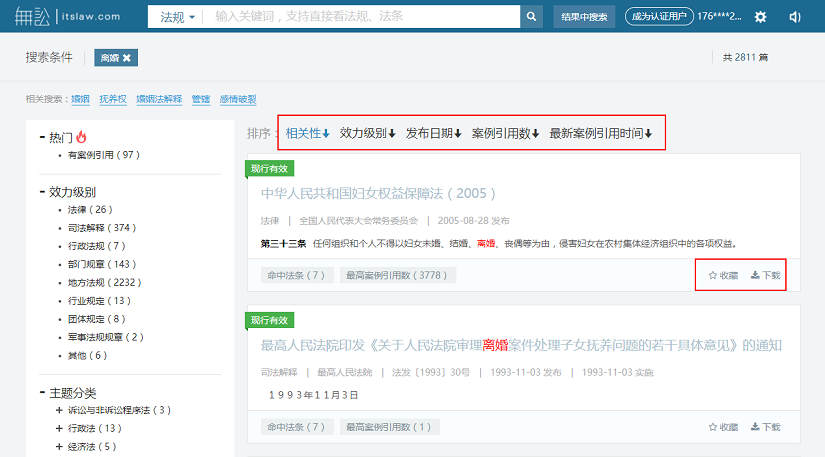Download the second result document

pos(765,427)
